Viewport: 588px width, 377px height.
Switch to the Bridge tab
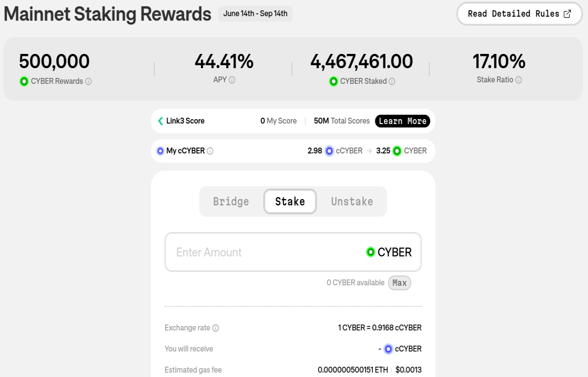tap(231, 201)
